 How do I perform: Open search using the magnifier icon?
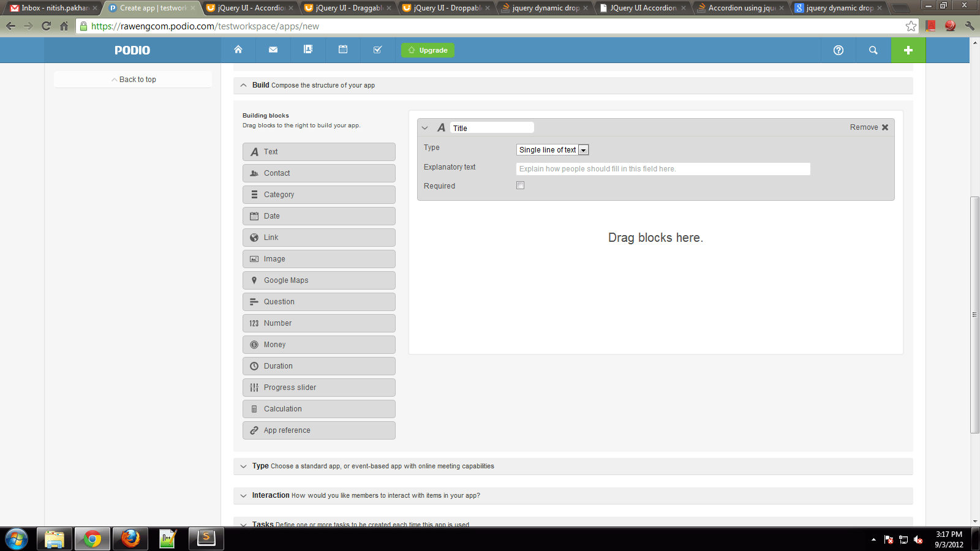pyautogui.click(x=873, y=50)
